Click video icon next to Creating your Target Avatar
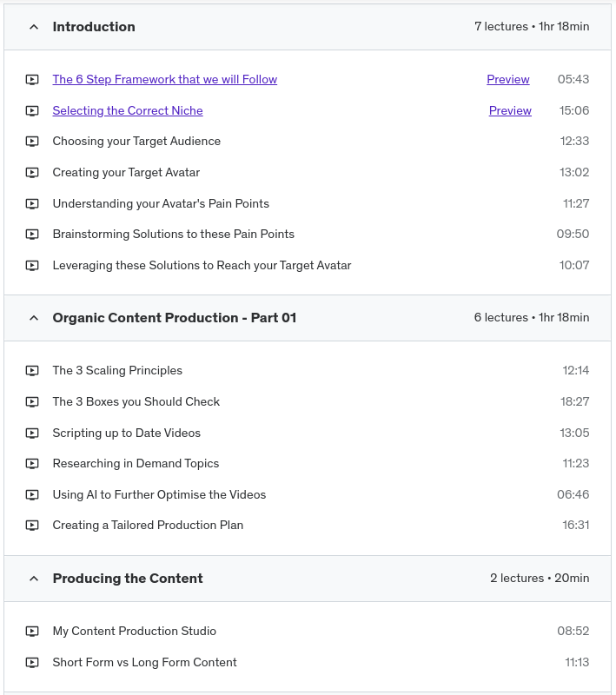 tap(32, 173)
